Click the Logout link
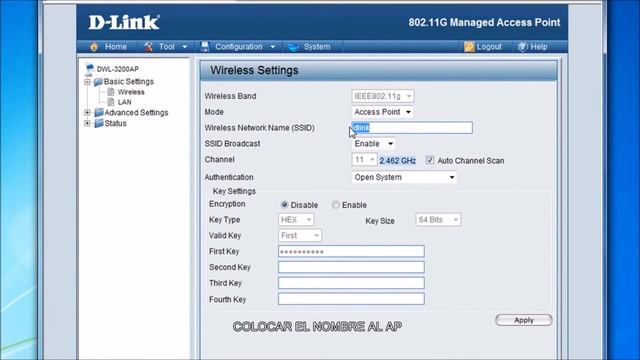 click(x=489, y=47)
